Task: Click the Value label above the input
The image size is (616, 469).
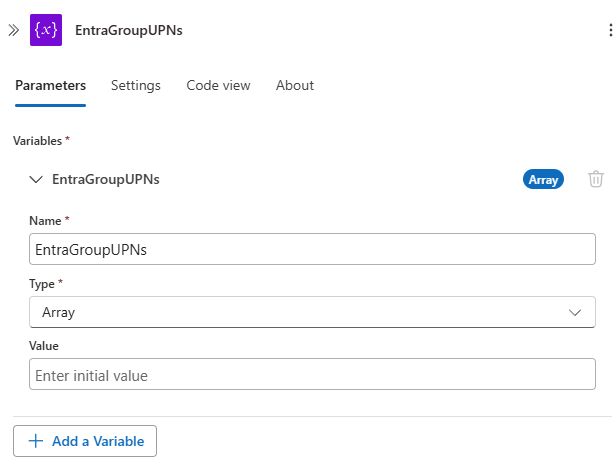Action: click(x=44, y=345)
